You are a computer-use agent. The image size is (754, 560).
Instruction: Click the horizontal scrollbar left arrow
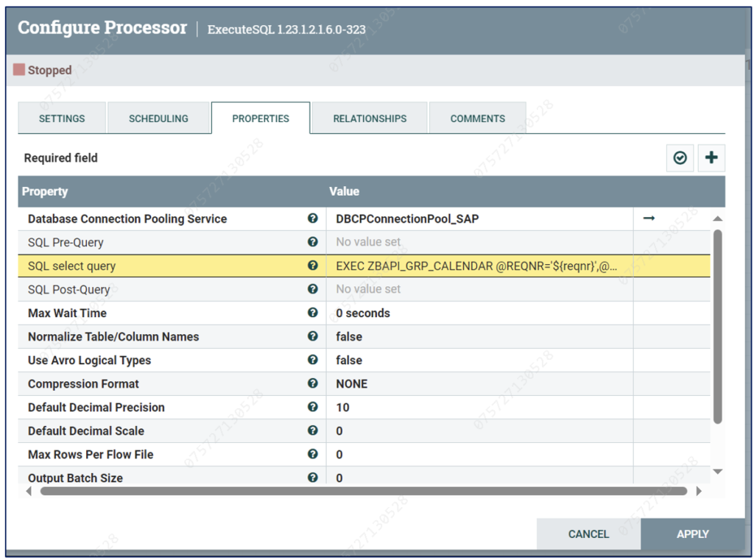point(29,491)
